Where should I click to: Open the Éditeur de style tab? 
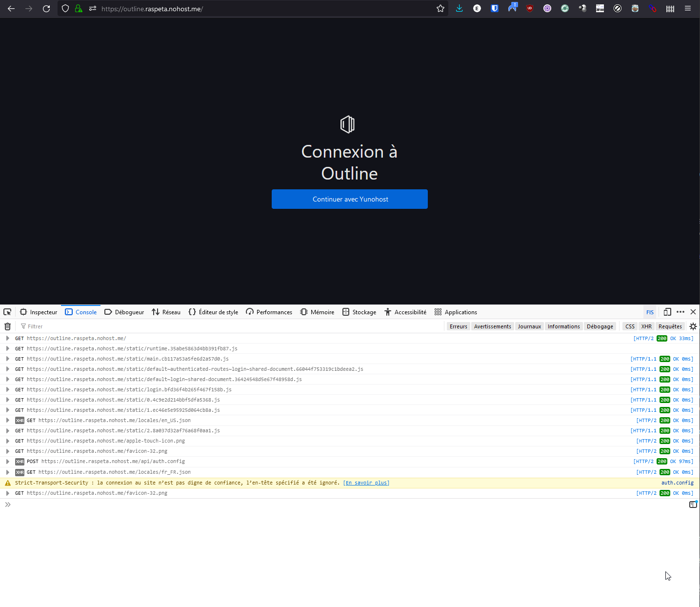213,312
